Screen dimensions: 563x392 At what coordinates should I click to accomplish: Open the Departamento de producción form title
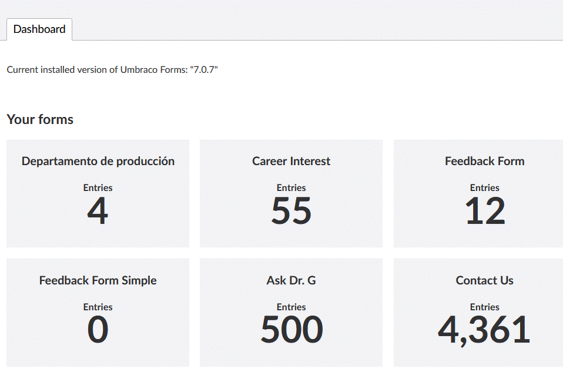98,161
